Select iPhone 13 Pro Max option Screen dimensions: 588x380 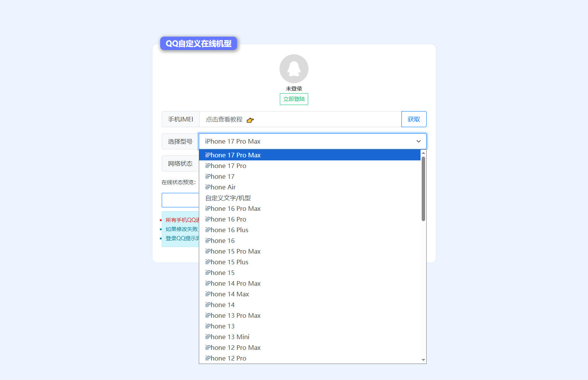(310, 315)
